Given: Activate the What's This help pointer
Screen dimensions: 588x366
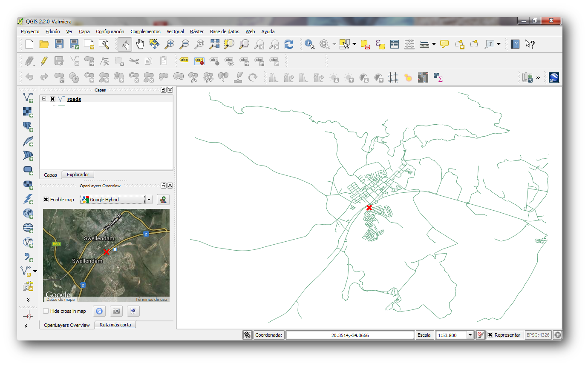Looking at the screenshot, I should point(530,44).
